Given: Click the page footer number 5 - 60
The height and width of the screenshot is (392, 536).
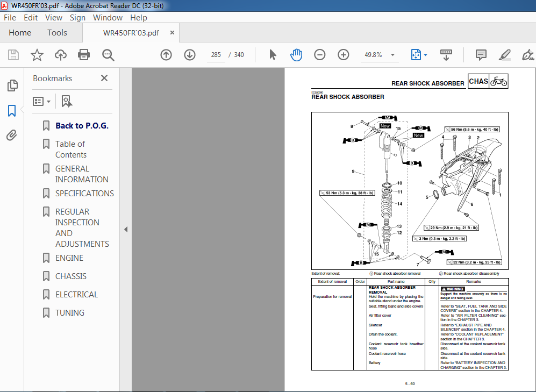Looking at the screenshot, I should coord(410,384).
